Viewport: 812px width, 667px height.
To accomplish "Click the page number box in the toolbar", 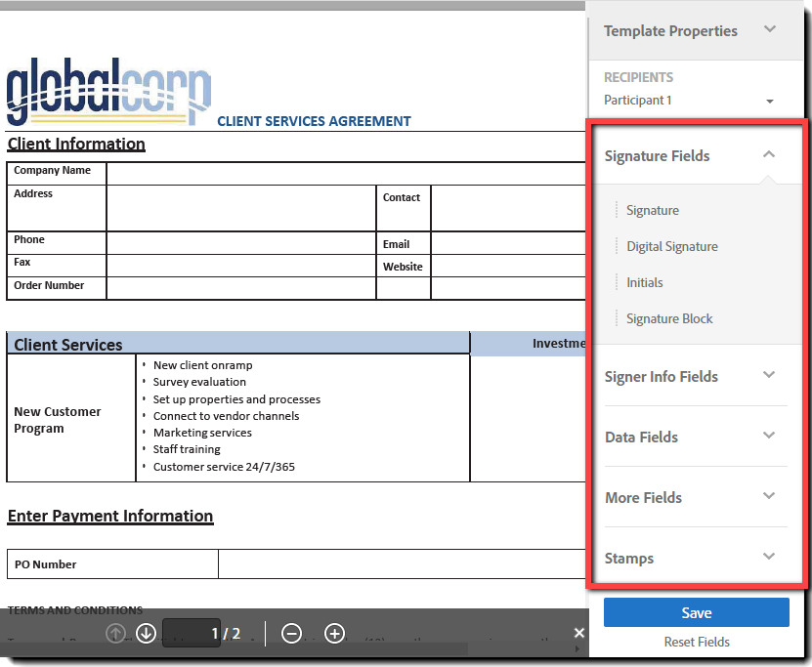I will (x=192, y=633).
